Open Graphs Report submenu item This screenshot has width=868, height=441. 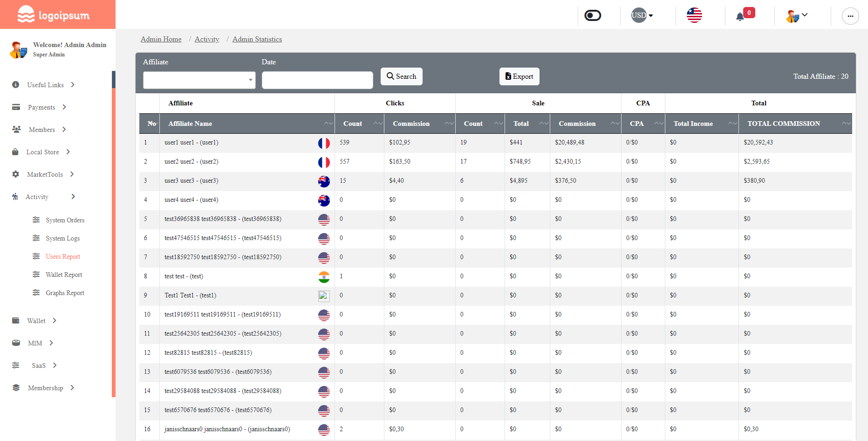[65, 293]
